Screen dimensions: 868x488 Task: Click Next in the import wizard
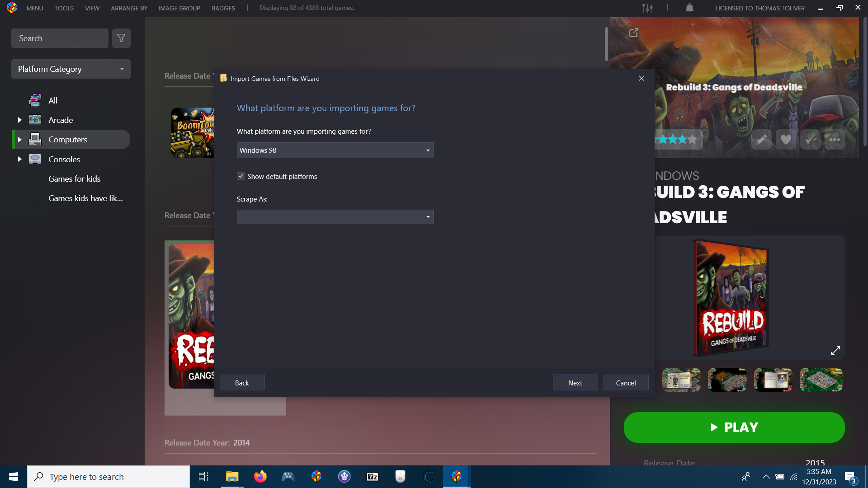pyautogui.click(x=575, y=383)
